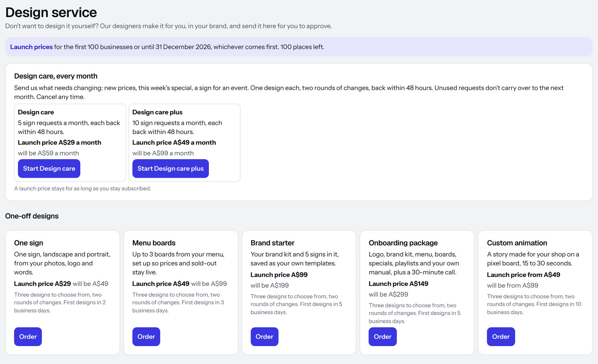
Task: Click the Onboarding package card title
Action: pyautogui.click(x=403, y=243)
